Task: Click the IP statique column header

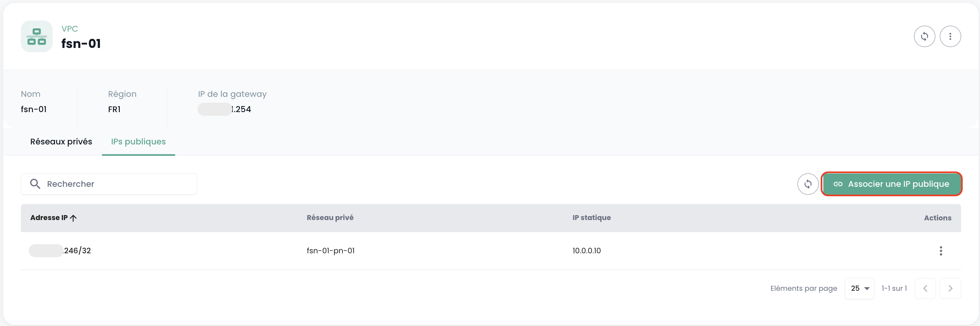Action: click(591, 218)
